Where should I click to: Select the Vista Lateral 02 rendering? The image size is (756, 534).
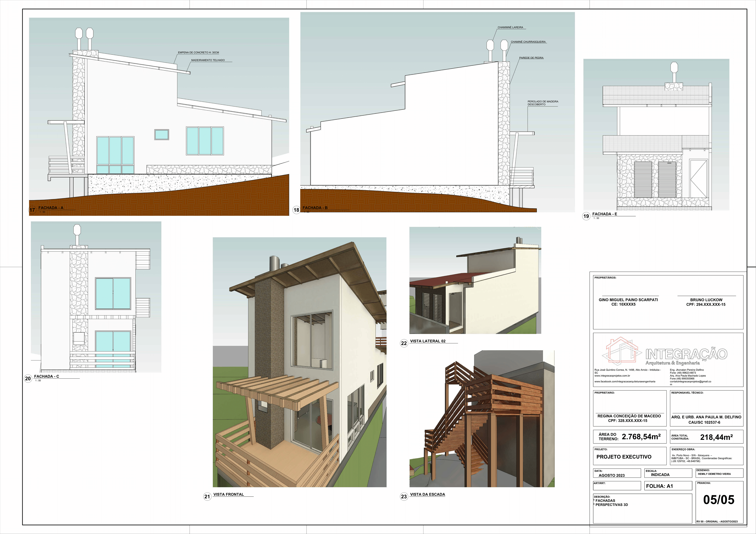click(x=475, y=281)
